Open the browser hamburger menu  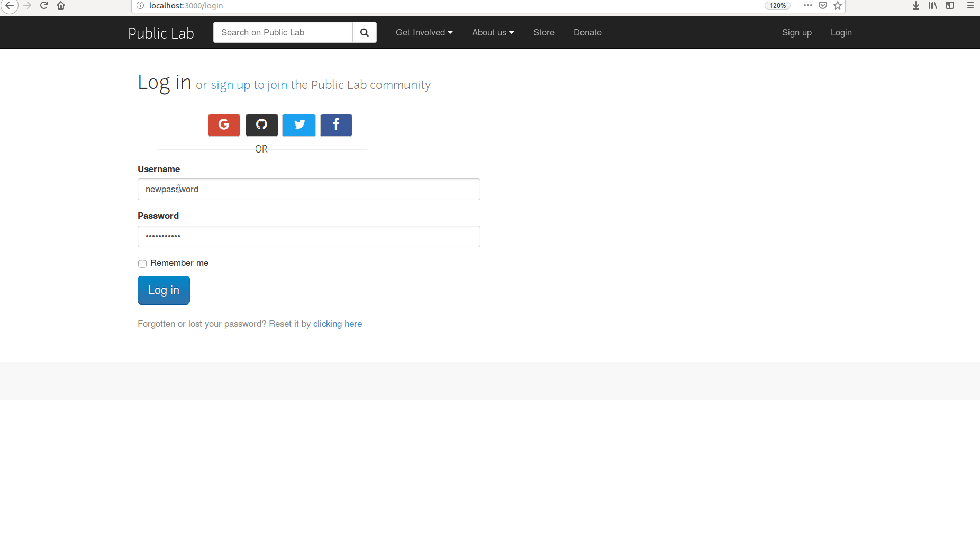click(x=970, y=5)
